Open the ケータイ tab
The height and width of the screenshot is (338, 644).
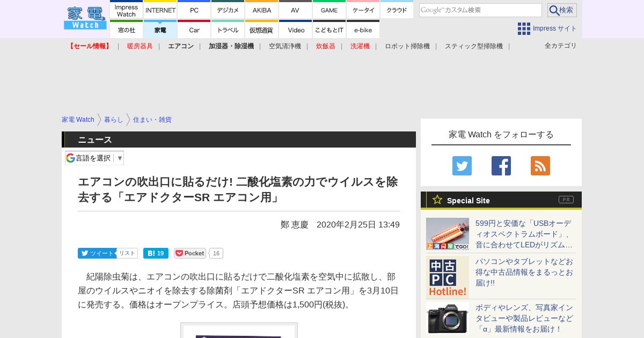tap(363, 10)
